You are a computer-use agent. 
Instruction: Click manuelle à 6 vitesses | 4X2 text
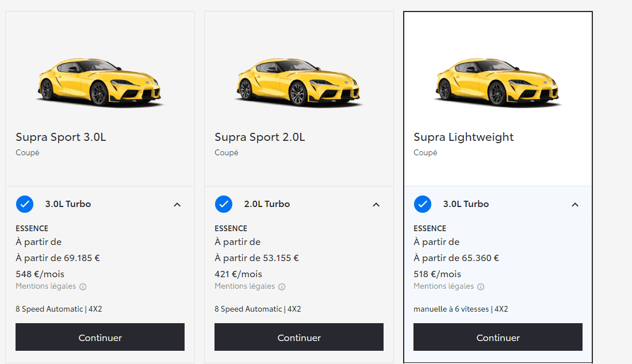461,309
